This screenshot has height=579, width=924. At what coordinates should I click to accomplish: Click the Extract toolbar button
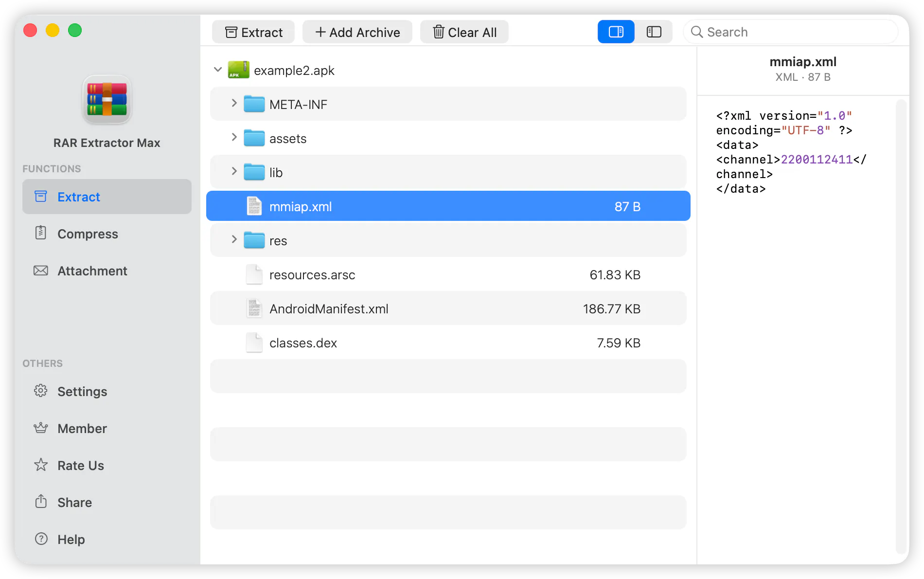[x=253, y=32]
